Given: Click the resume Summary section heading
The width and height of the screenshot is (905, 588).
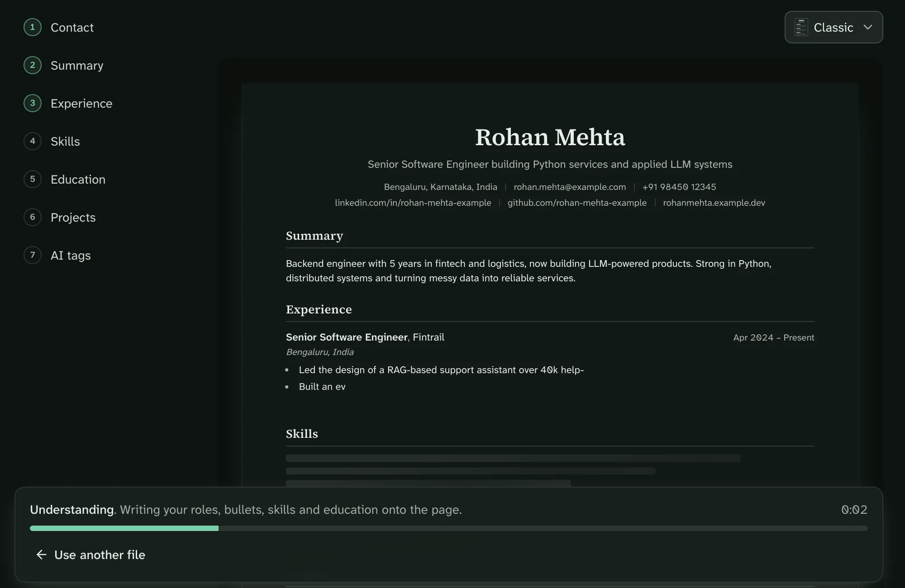Looking at the screenshot, I should point(314,236).
